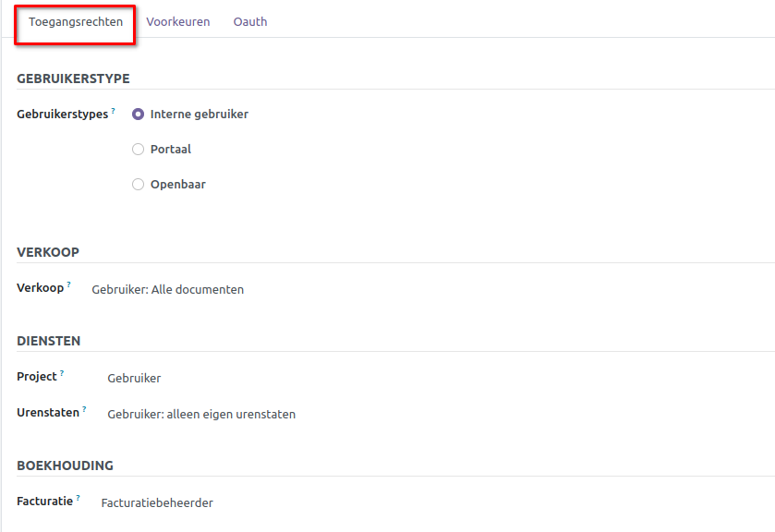Click the BOEKHOUDING section header

tap(65, 465)
